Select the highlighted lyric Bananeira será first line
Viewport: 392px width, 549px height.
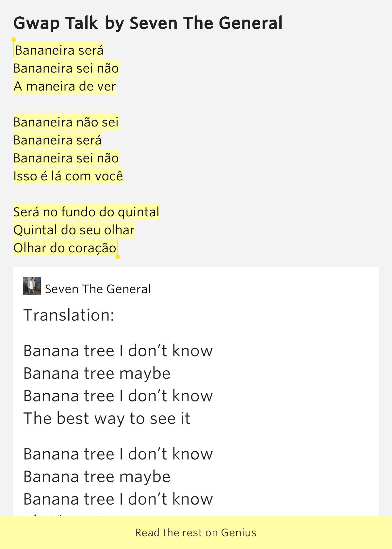59,50
